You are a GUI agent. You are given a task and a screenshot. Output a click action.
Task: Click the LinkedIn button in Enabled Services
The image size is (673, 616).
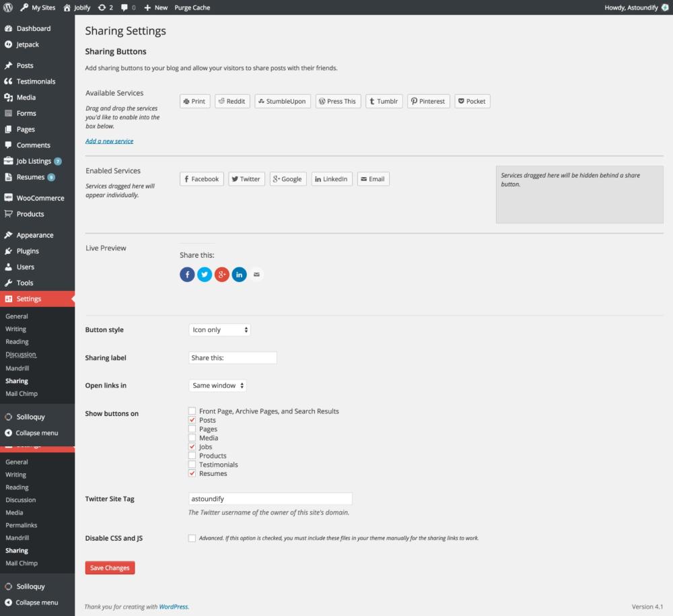[x=332, y=179]
